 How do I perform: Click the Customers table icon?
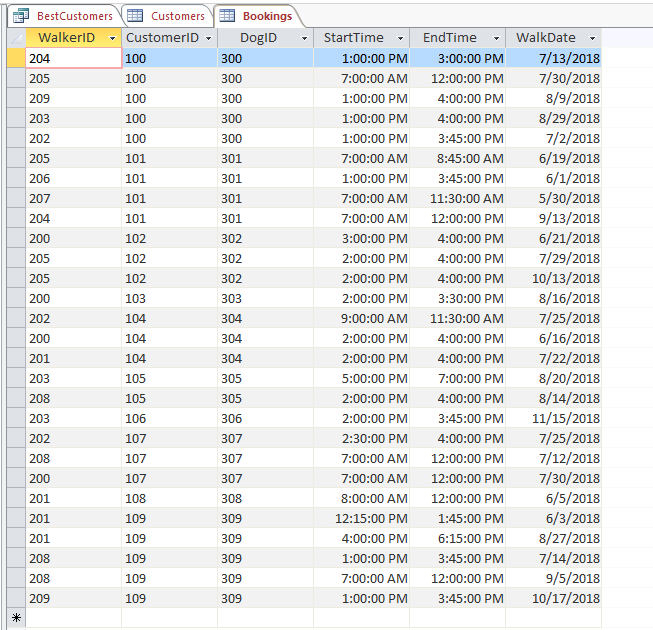point(135,16)
